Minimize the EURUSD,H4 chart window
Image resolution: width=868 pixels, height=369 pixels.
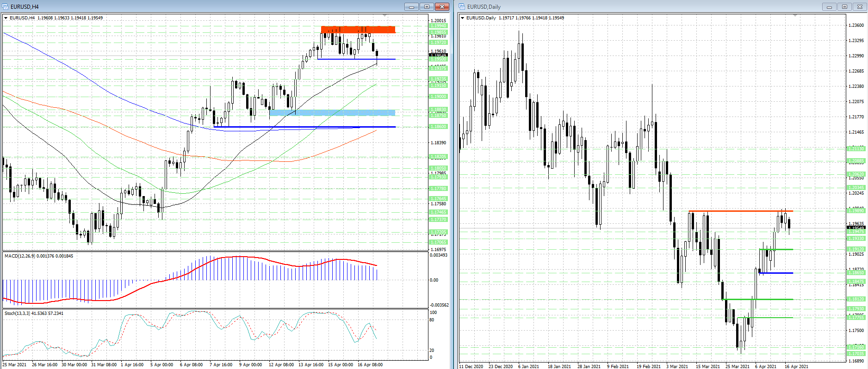pyautogui.click(x=411, y=6)
